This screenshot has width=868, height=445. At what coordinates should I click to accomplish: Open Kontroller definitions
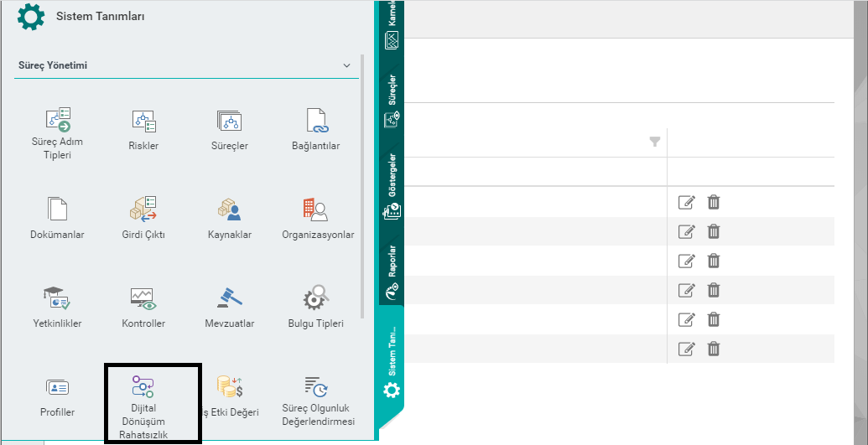(x=143, y=308)
